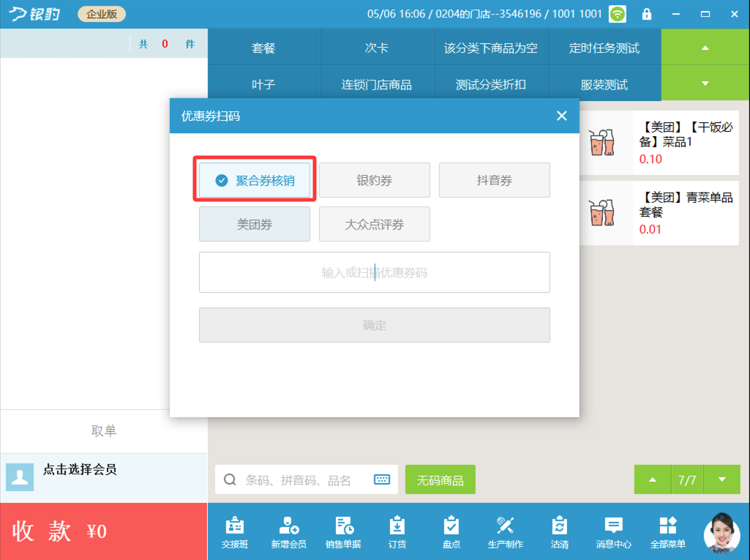Image resolution: width=750 pixels, height=560 pixels.
Task: Select product 【美团】【干饭必备】菜品1
Action: point(659,143)
